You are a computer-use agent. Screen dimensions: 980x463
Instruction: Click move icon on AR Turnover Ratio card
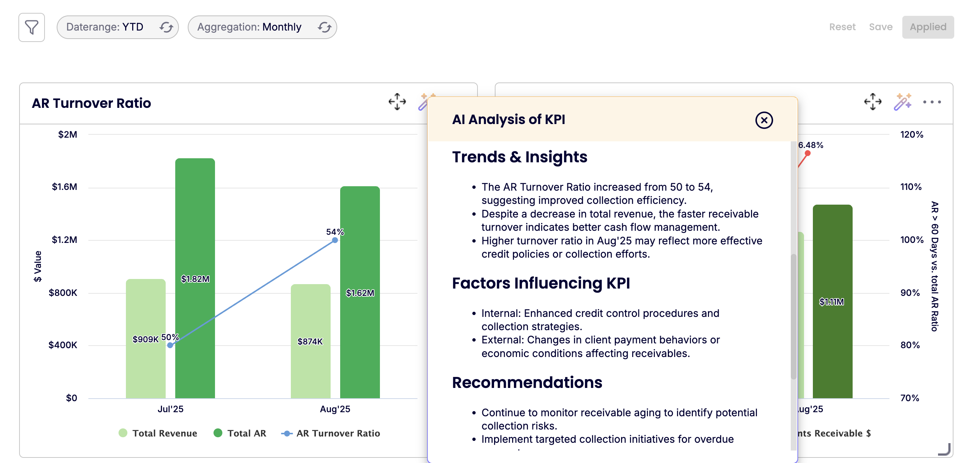click(397, 102)
